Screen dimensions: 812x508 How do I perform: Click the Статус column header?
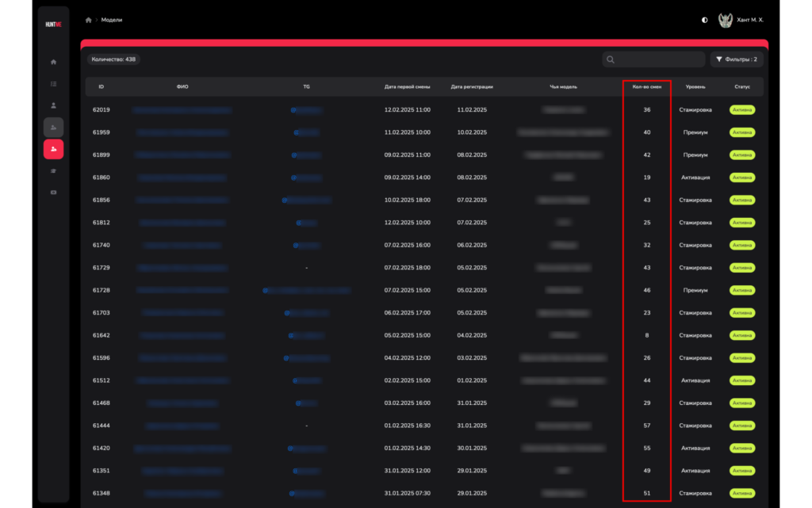point(741,86)
